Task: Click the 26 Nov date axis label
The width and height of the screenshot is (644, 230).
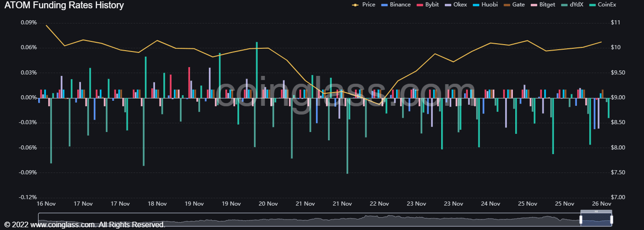Action: point(601,203)
